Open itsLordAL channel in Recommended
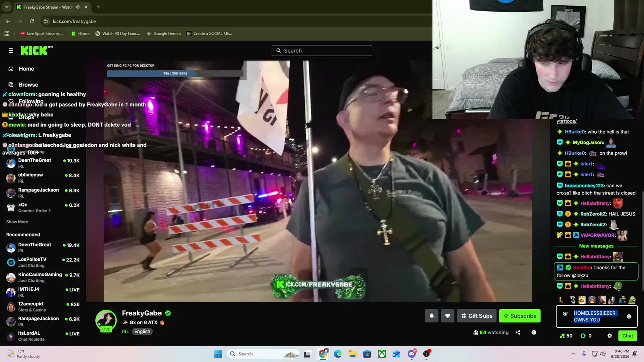The width and height of the screenshot is (644, 362). tap(43, 336)
